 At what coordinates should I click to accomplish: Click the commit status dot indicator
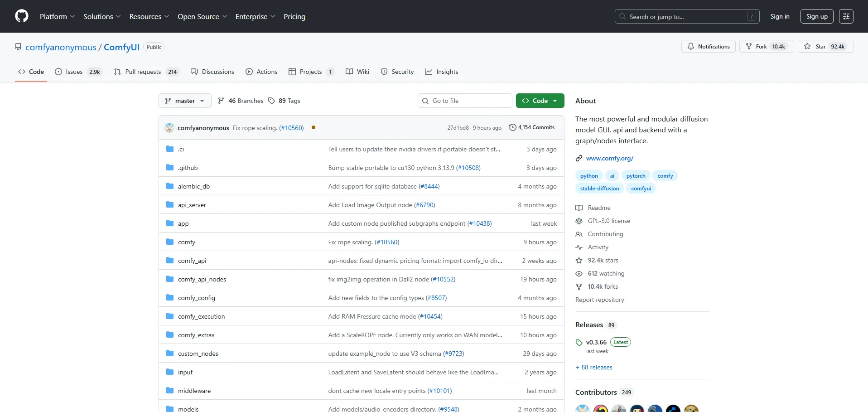313,128
